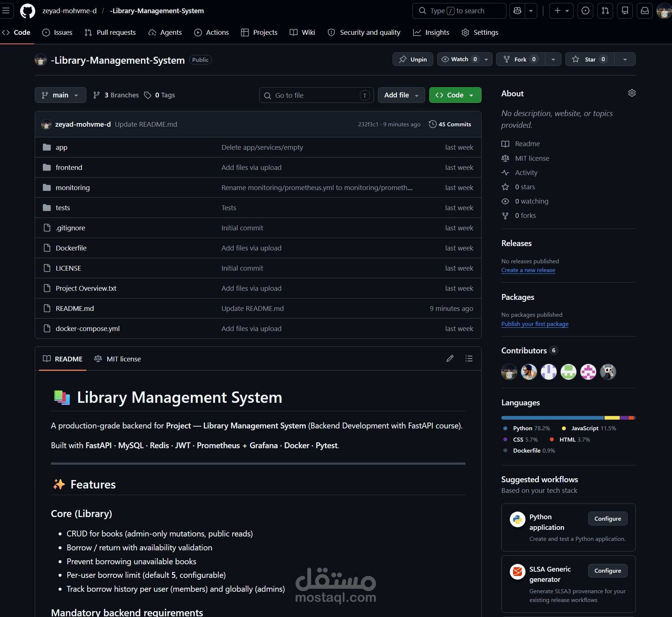Open the Readme link in About

(x=521, y=144)
